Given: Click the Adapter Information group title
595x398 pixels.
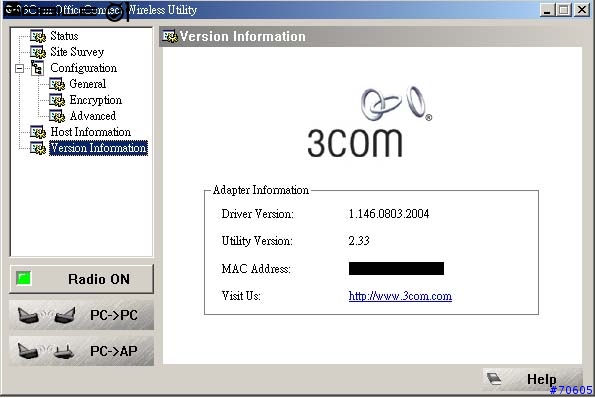Looking at the screenshot, I should point(261,190).
